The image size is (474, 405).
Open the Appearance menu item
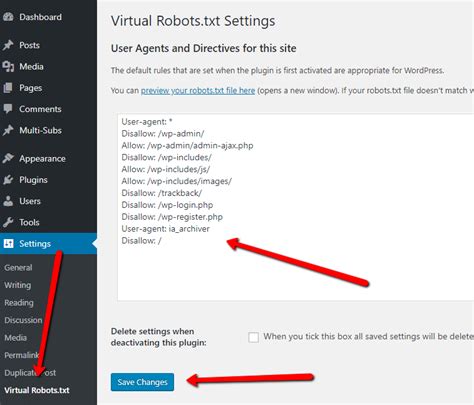click(x=48, y=158)
